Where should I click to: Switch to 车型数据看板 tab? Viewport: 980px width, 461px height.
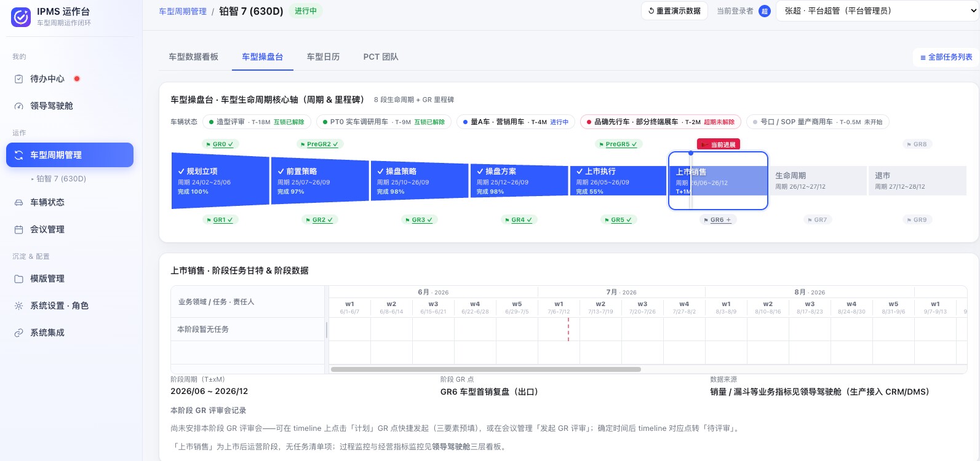coord(194,57)
